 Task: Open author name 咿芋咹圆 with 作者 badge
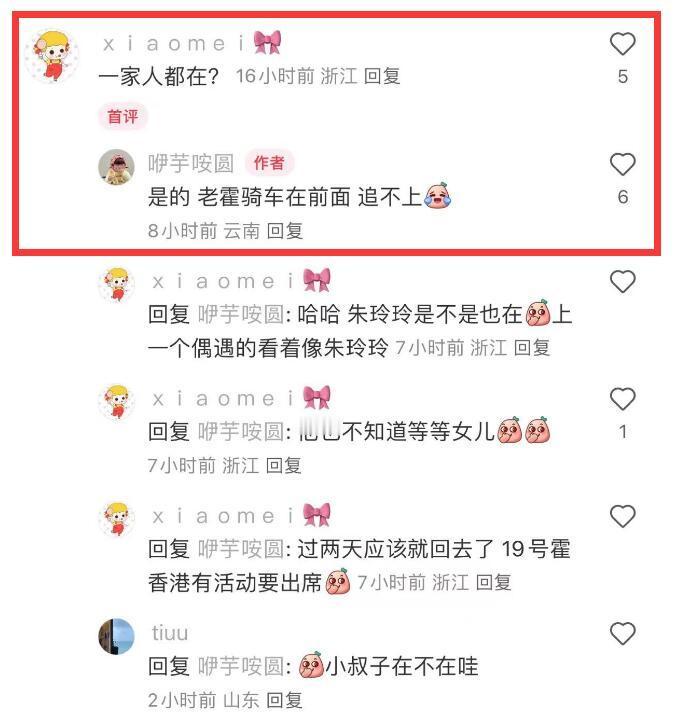coord(191,163)
